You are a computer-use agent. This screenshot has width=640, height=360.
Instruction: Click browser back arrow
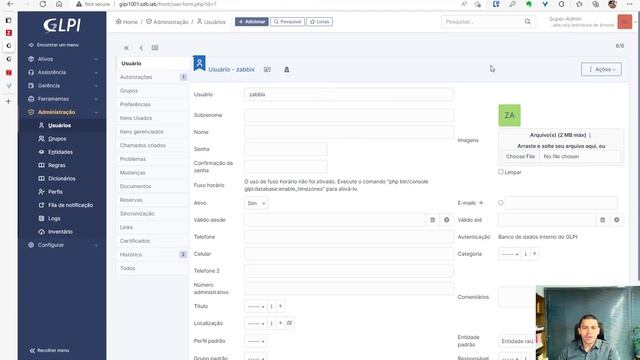pyautogui.click(x=10, y=4)
